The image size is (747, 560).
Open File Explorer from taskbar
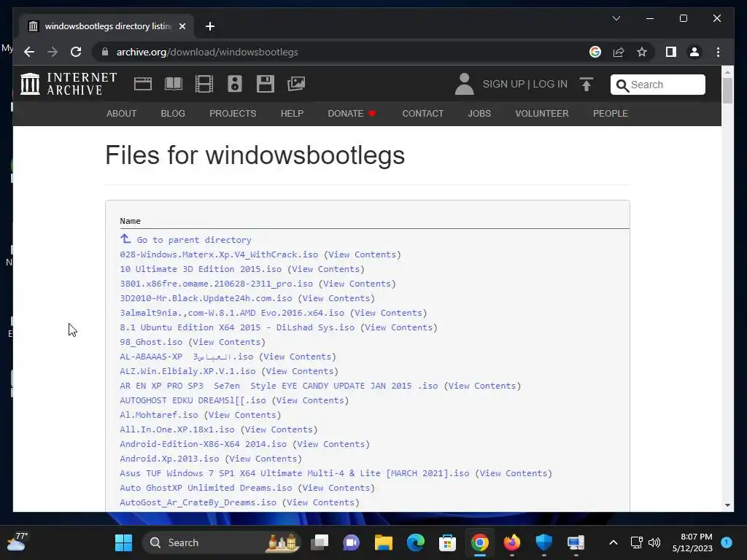tap(384, 542)
